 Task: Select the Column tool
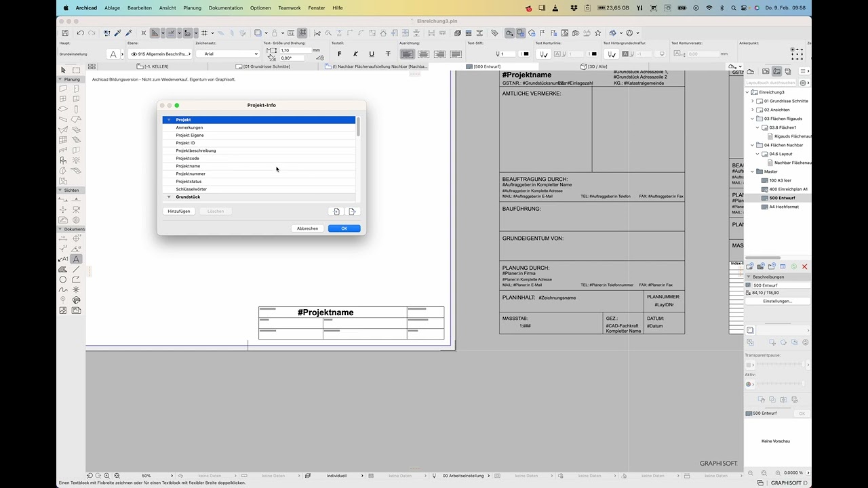(x=76, y=109)
